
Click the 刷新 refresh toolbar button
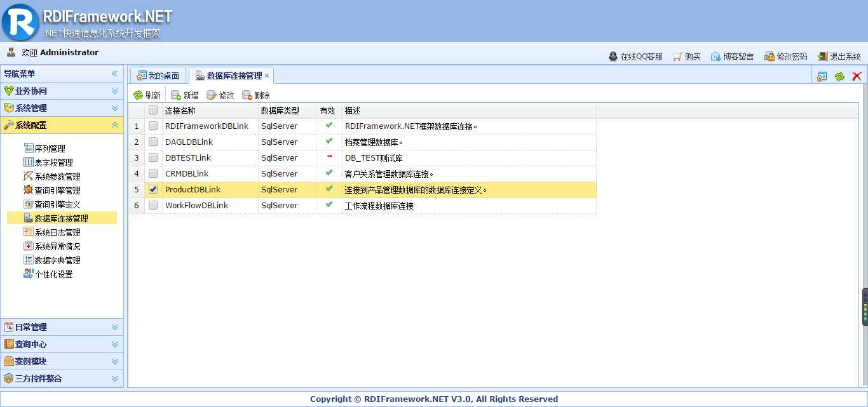click(x=147, y=95)
